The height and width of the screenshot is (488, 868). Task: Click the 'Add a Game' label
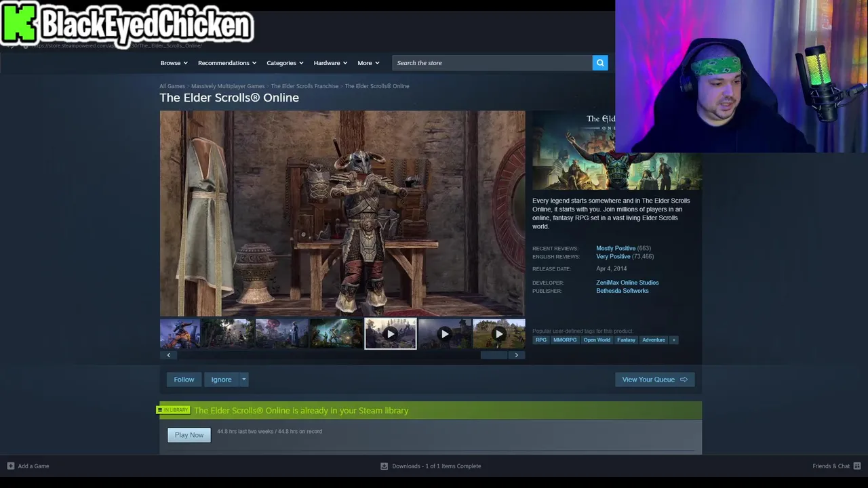click(33, 466)
